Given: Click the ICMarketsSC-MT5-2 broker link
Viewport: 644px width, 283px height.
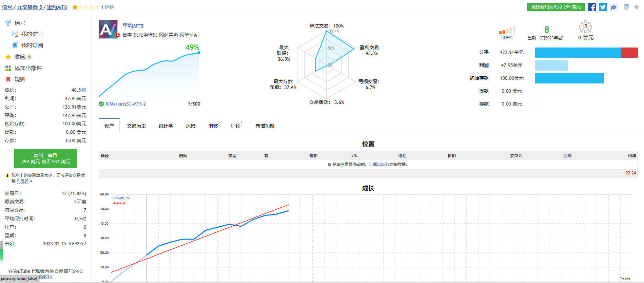Looking at the screenshot, I should tap(126, 104).
